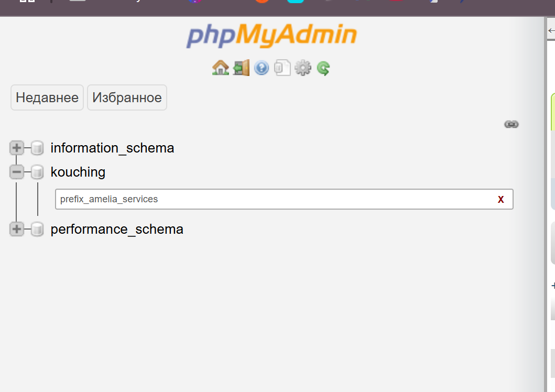The height and width of the screenshot is (392, 555).
Task: Clear the table filter with red X
Action: [500, 199]
